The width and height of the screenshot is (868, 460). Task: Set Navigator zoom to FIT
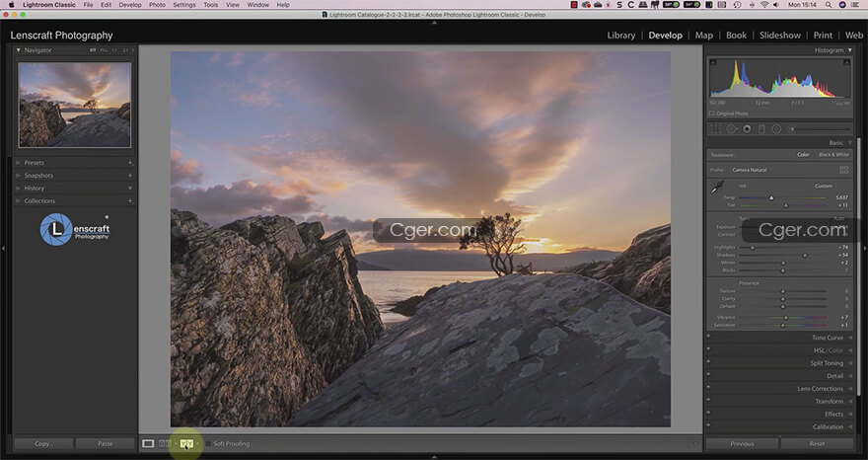click(x=93, y=50)
